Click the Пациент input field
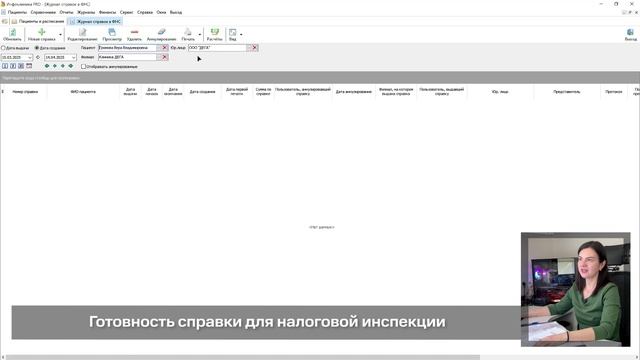Screen dimensions: 640x360 point(127,48)
